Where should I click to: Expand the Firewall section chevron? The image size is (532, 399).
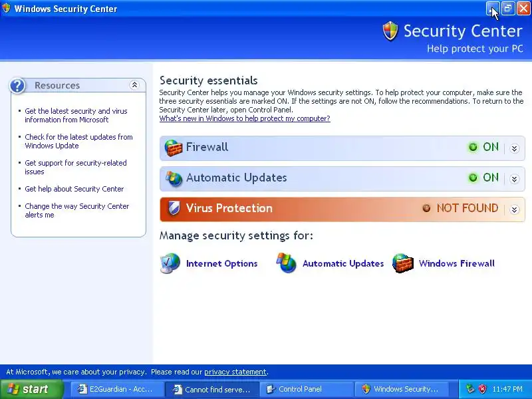pos(514,148)
